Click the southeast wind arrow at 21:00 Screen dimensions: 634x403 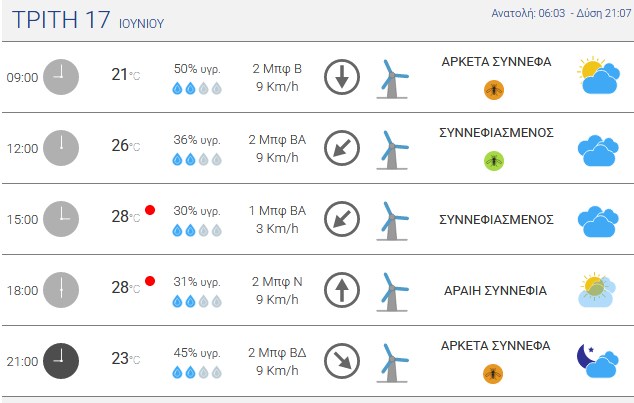coord(342,361)
